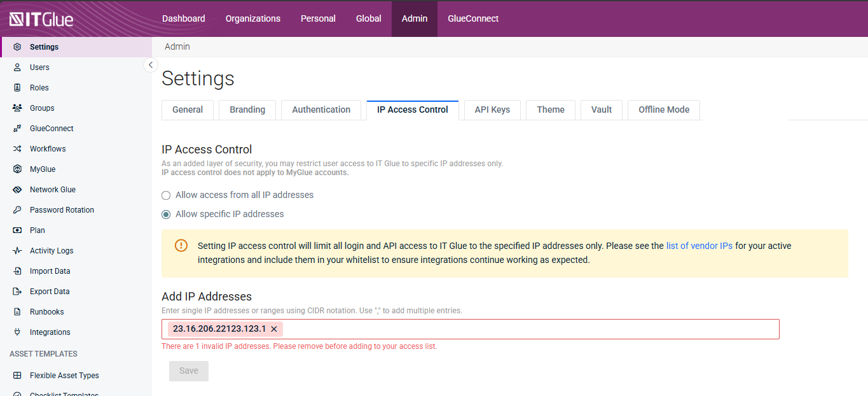Open Activity Logs via its pulse icon
The height and width of the screenshot is (396, 868).
coord(17,251)
